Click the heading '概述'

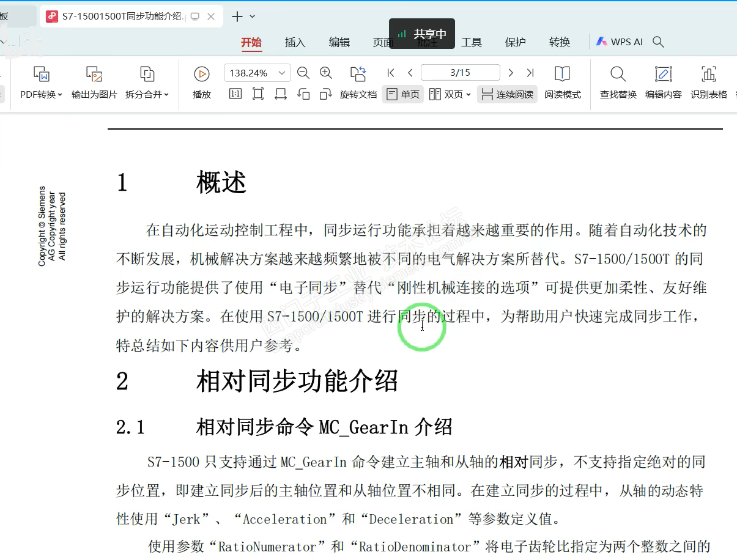pyautogui.click(x=221, y=182)
